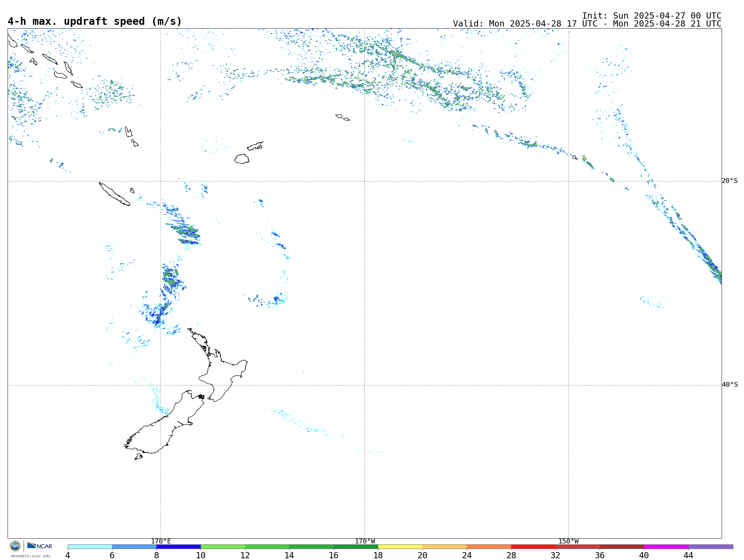Click the NSF logo icon
The image size is (744, 560).
coord(15,546)
